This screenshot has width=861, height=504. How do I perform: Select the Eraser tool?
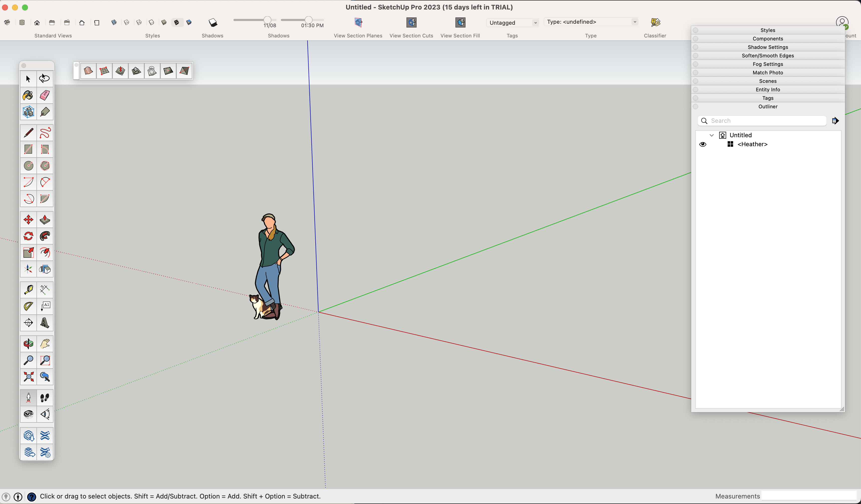pyautogui.click(x=45, y=95)
